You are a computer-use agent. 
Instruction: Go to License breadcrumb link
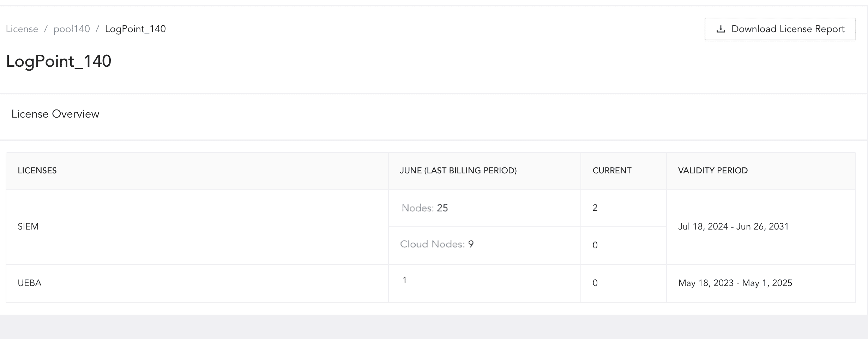22,29
